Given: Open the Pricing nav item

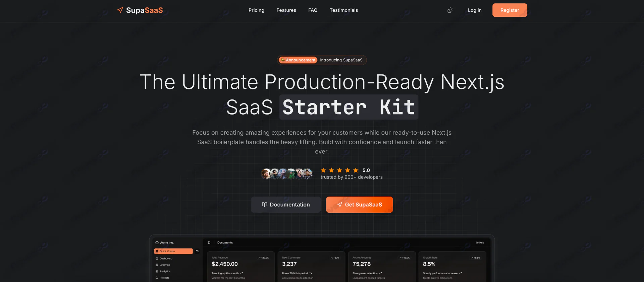Looking at the screenshot, I should (x=256, y=10).
